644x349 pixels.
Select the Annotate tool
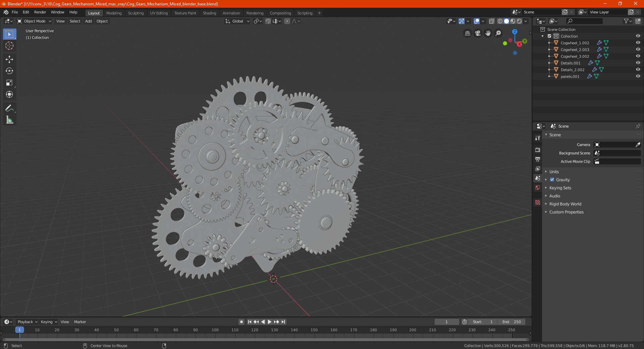[9, 108]
